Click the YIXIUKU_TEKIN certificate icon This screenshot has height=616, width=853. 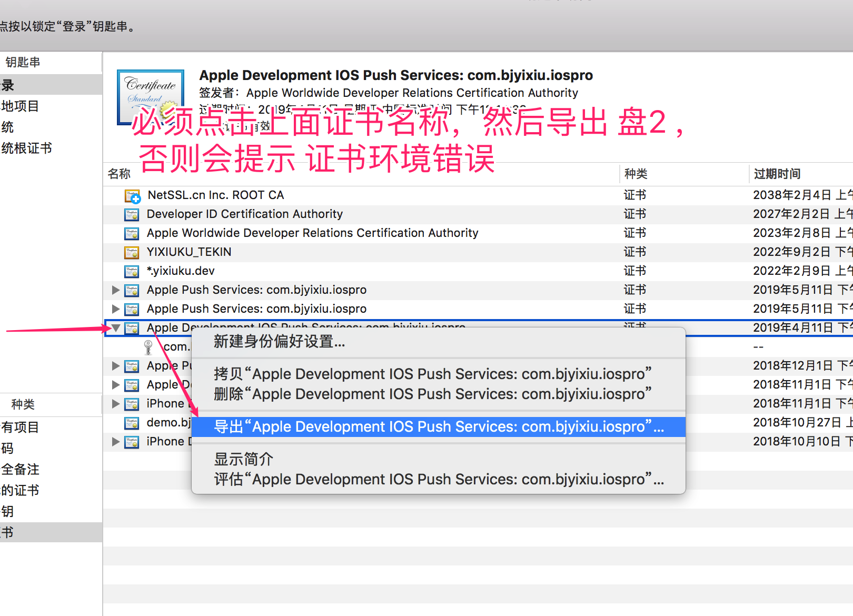132,252
